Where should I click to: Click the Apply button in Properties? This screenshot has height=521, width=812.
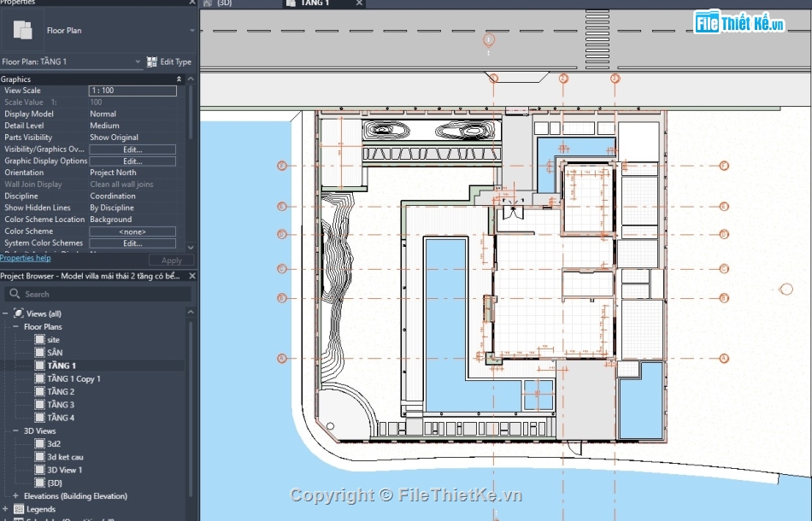click(x=170, y=260)
